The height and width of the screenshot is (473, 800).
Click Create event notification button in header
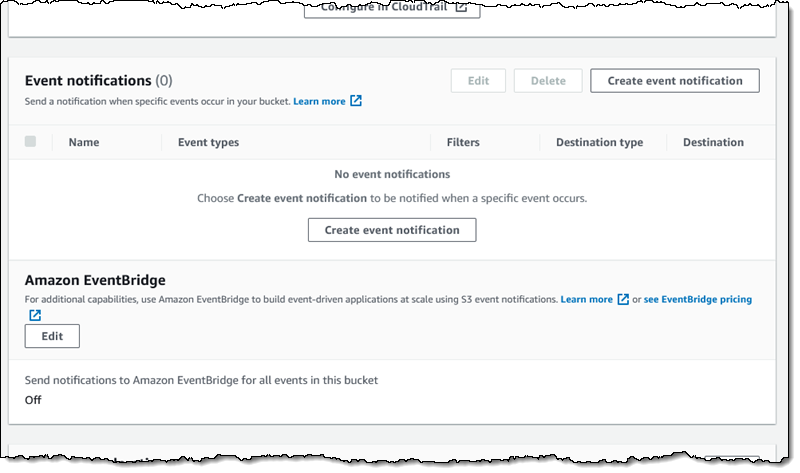[674, 81]
